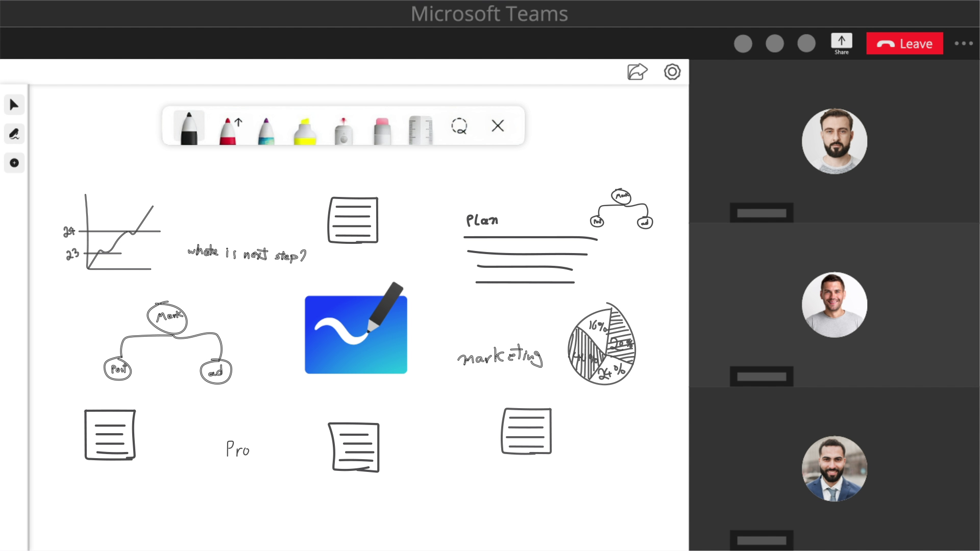Click the add content plus button

pos(14,163)
